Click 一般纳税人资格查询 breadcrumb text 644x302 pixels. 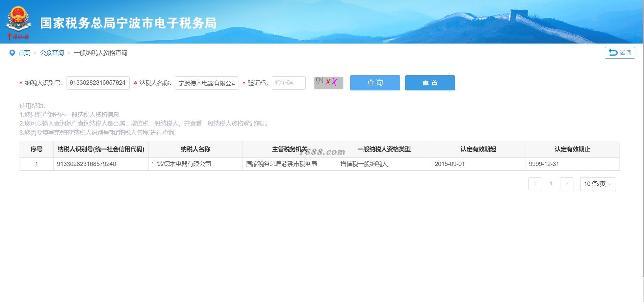101,53
